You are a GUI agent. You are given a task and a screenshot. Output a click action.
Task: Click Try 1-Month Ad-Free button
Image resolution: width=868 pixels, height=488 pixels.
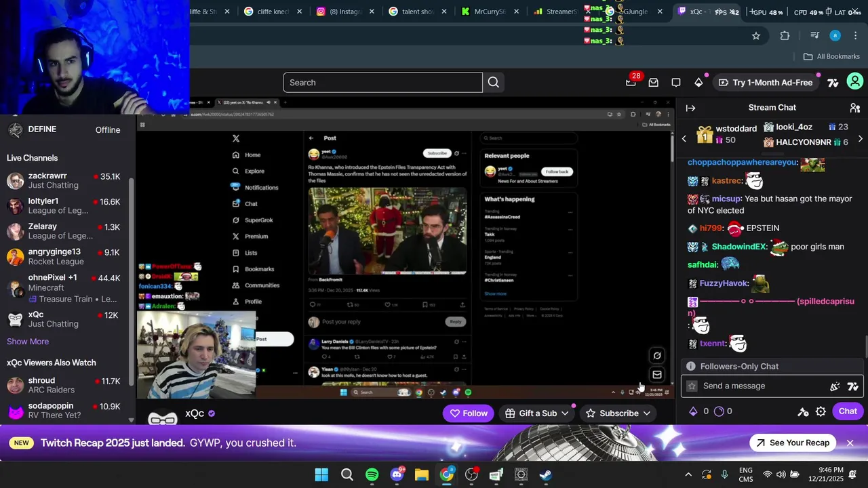point(765,83)
